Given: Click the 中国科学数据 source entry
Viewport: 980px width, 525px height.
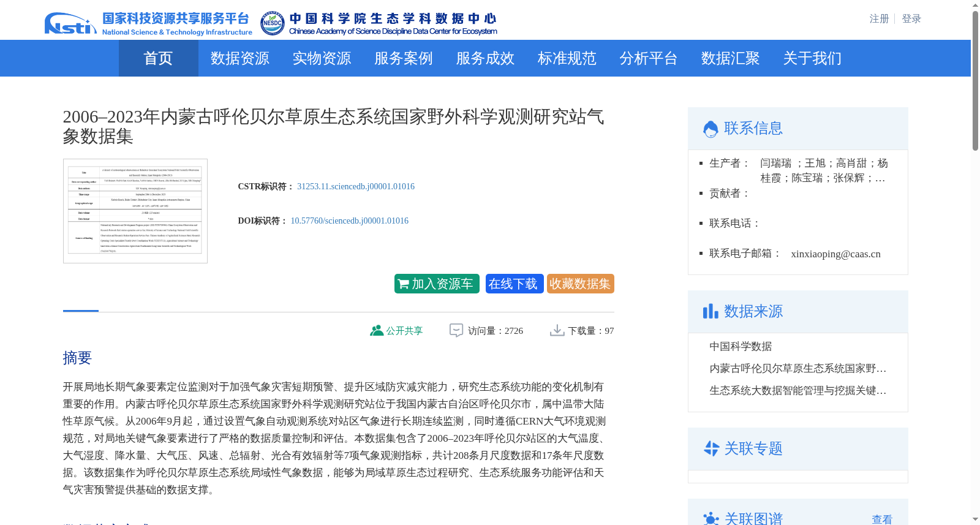Looking at the screenshot, I should tap(741, 347).
